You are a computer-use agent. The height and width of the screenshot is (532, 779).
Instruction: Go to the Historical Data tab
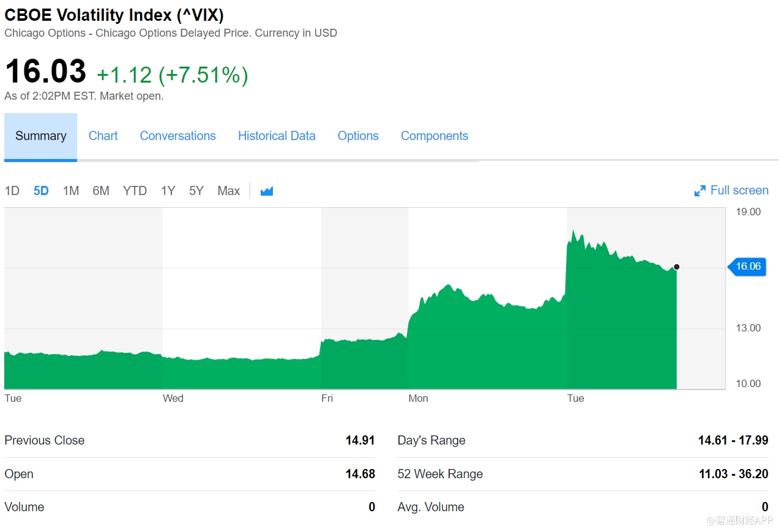(x=277, y=136)
